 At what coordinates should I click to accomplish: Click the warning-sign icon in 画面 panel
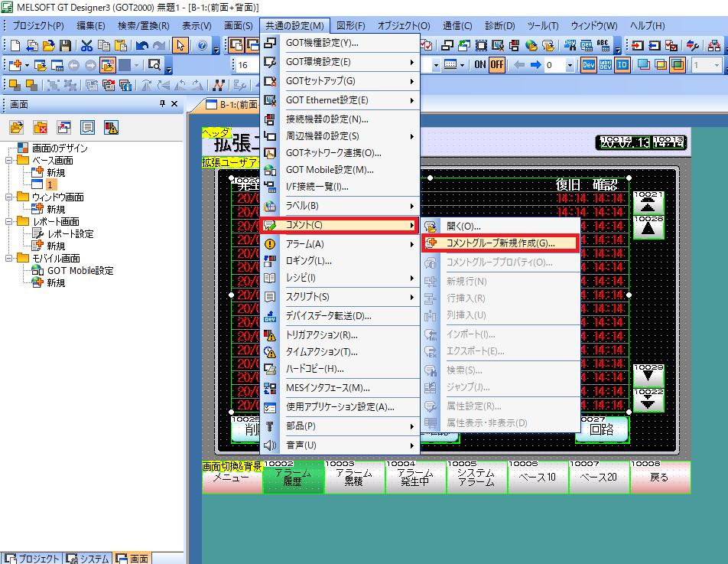point(111,127)
